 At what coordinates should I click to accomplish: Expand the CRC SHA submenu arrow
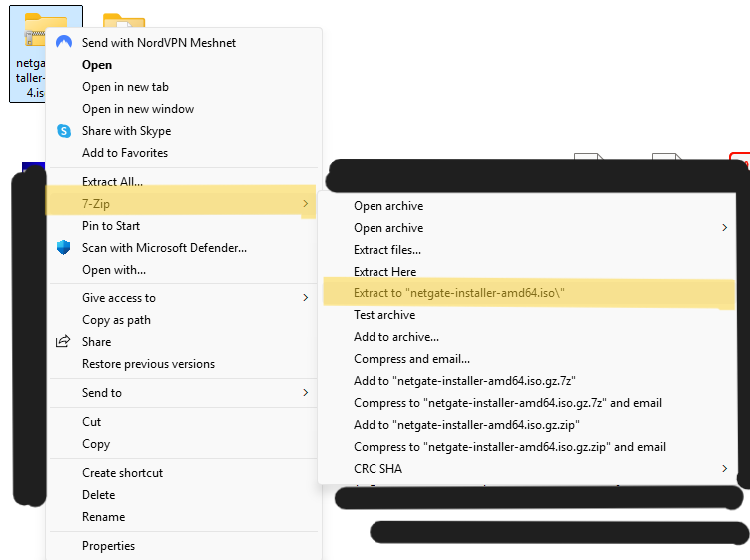[725, 468]
